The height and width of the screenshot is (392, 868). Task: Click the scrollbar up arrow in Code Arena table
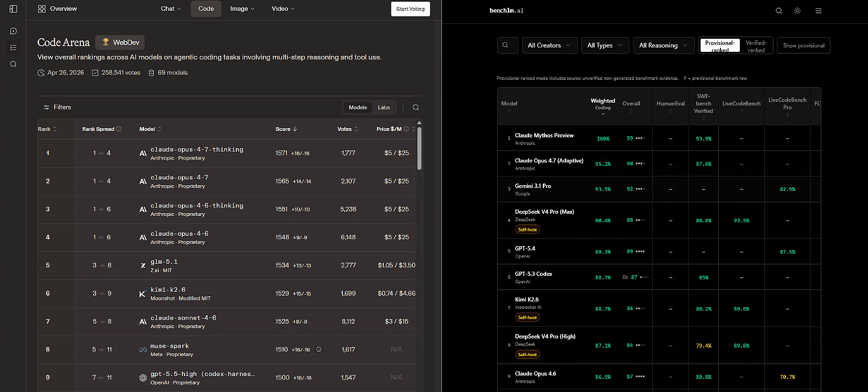(420, 122)
